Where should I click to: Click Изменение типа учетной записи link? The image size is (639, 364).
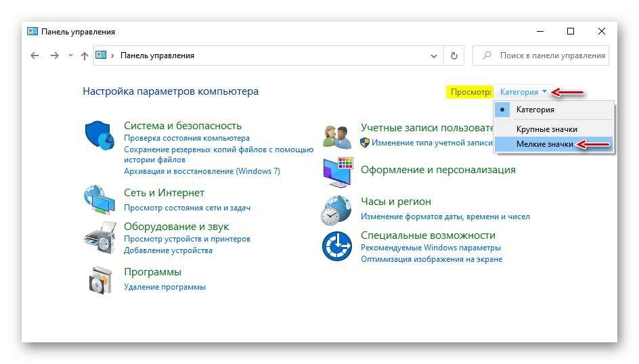[x=432, y=143]
